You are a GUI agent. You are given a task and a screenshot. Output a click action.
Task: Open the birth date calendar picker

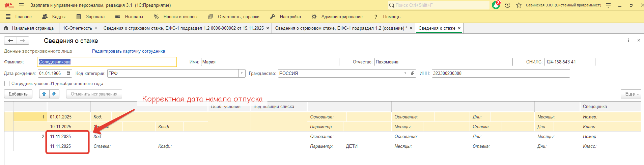click(x=68, y=73)
